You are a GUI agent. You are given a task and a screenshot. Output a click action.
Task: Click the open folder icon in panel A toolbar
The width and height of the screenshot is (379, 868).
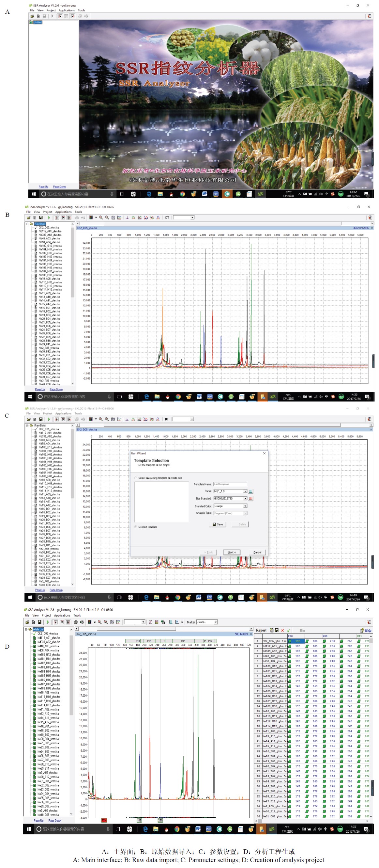pos(32,16)
